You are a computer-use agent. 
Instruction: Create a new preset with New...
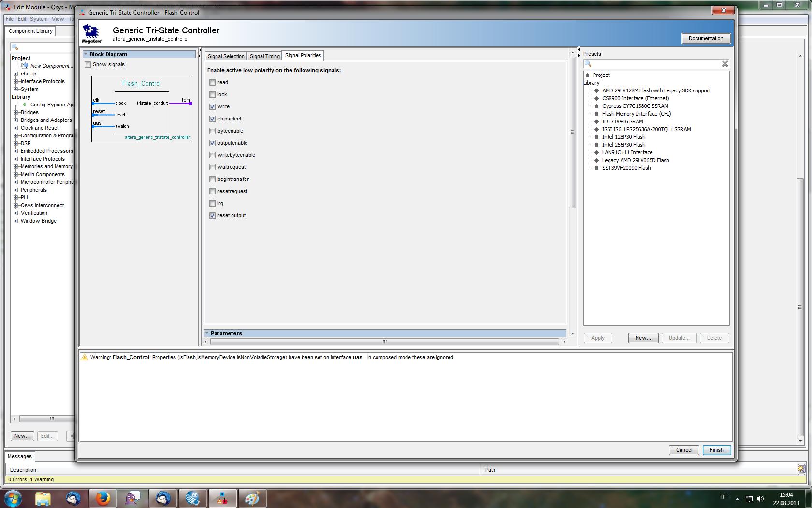tap(643, 338)
